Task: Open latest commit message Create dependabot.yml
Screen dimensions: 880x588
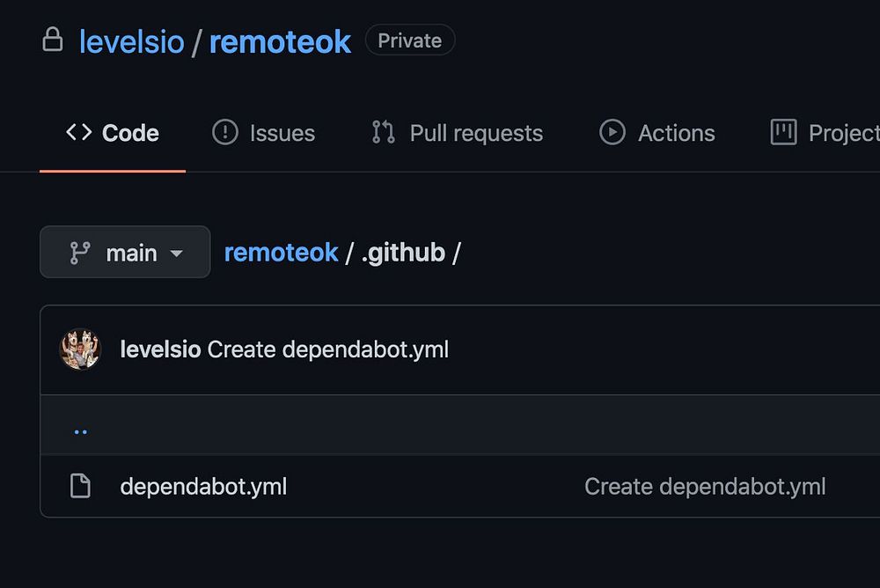Action: click(x=328, y=349)
